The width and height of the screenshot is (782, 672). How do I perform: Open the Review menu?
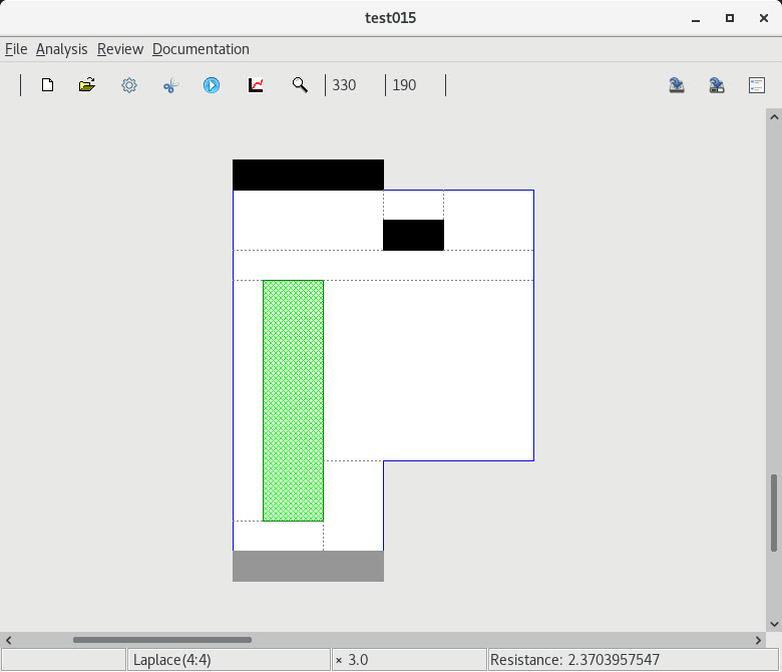120,49
